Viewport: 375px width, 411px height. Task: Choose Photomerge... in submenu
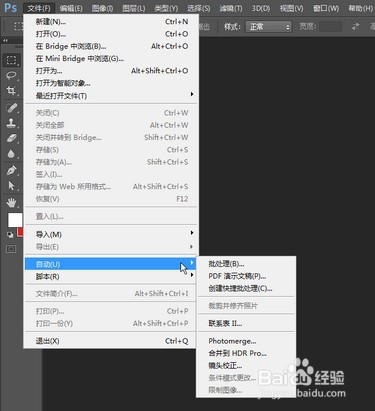click(x=247, y=341)
